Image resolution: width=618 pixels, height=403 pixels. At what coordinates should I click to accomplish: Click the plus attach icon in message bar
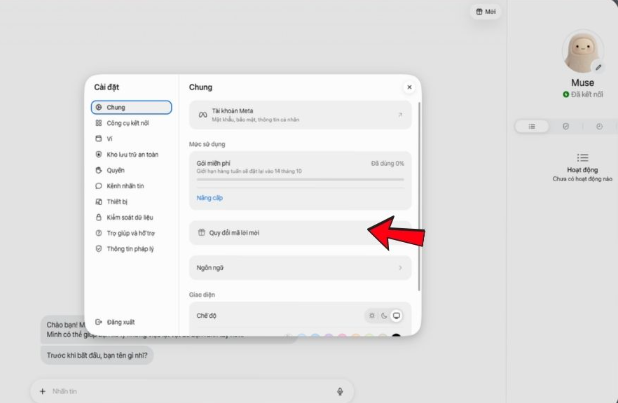43,391
